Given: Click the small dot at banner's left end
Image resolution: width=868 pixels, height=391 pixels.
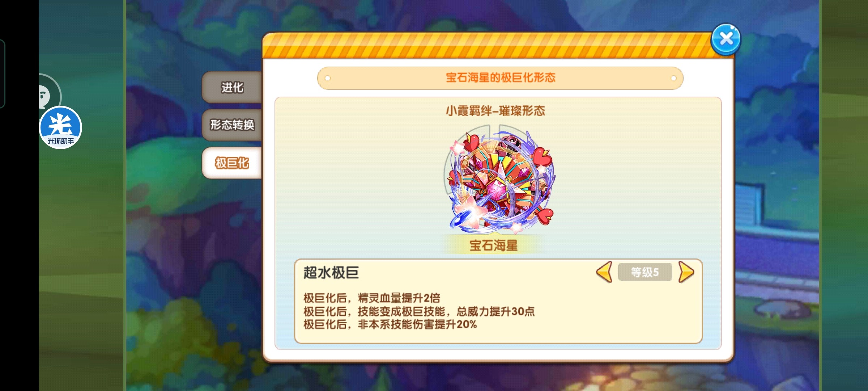Looking at the screenshot, I should [327, 78].
